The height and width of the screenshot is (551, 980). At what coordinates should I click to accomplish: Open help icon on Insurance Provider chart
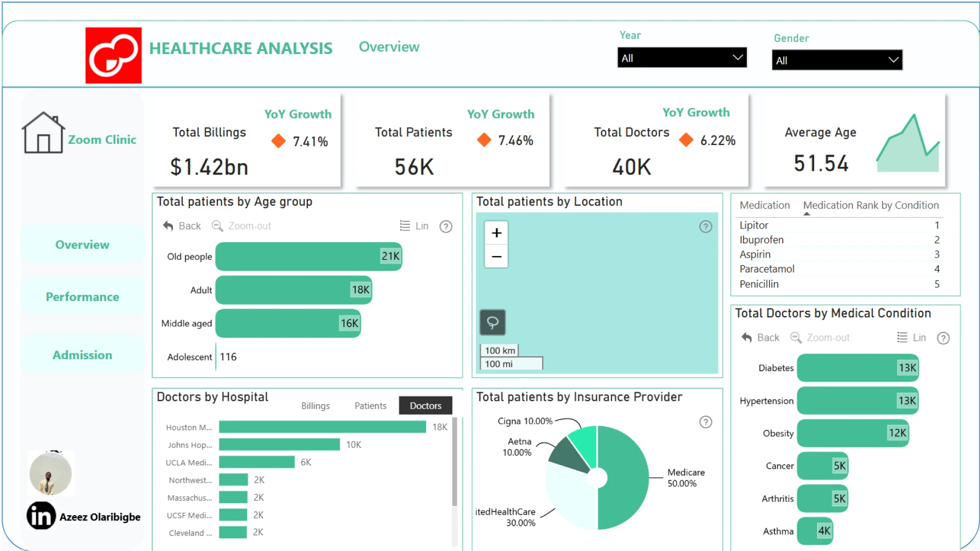pyautogui.click(x=705, y=422)
